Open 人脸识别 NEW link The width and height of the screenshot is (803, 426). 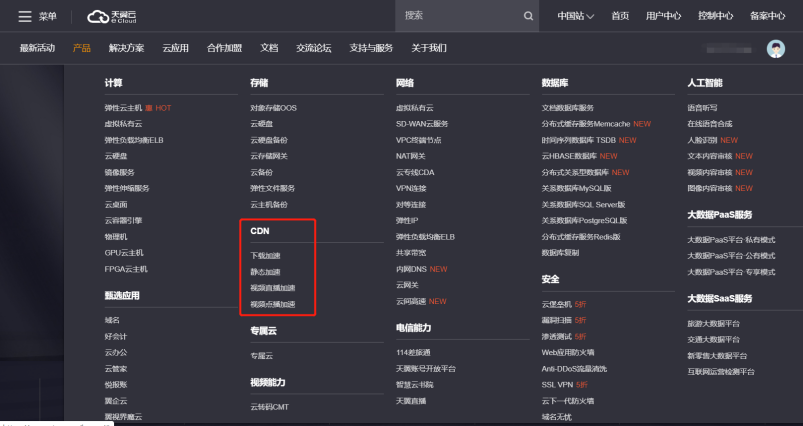click(x=712, y=140)
